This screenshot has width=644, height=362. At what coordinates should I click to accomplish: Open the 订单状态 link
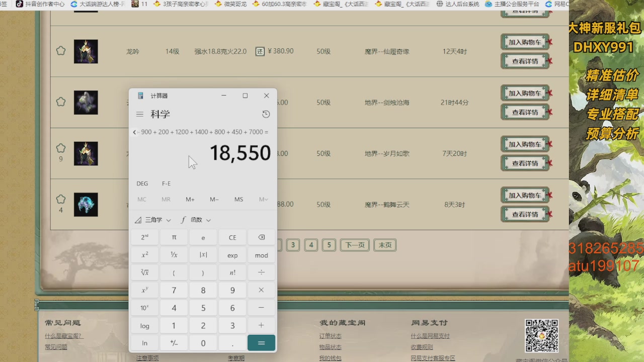(x=330, y=336)
